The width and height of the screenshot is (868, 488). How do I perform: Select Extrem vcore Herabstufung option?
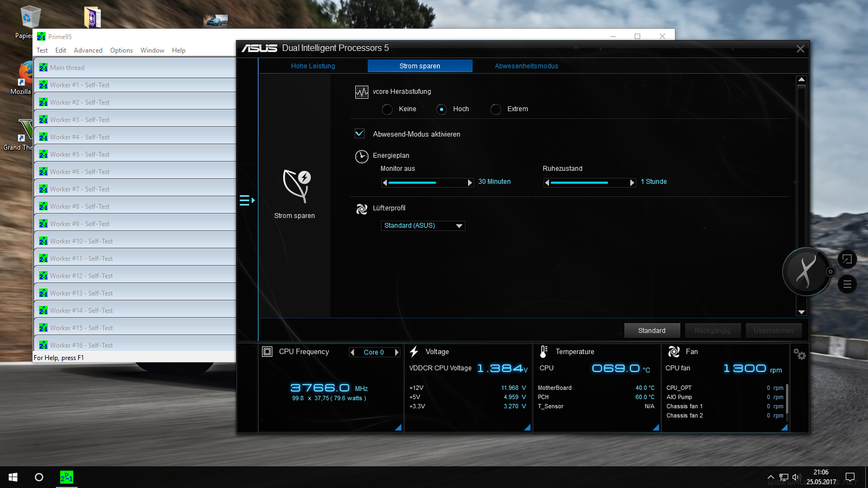coord(496,110)
